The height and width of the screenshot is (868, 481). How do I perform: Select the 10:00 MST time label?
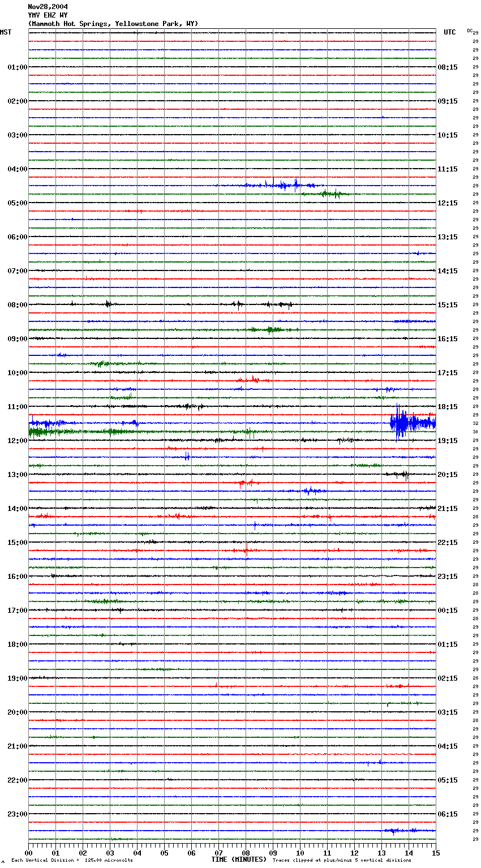pyautogui.click(x=18, y=373)
